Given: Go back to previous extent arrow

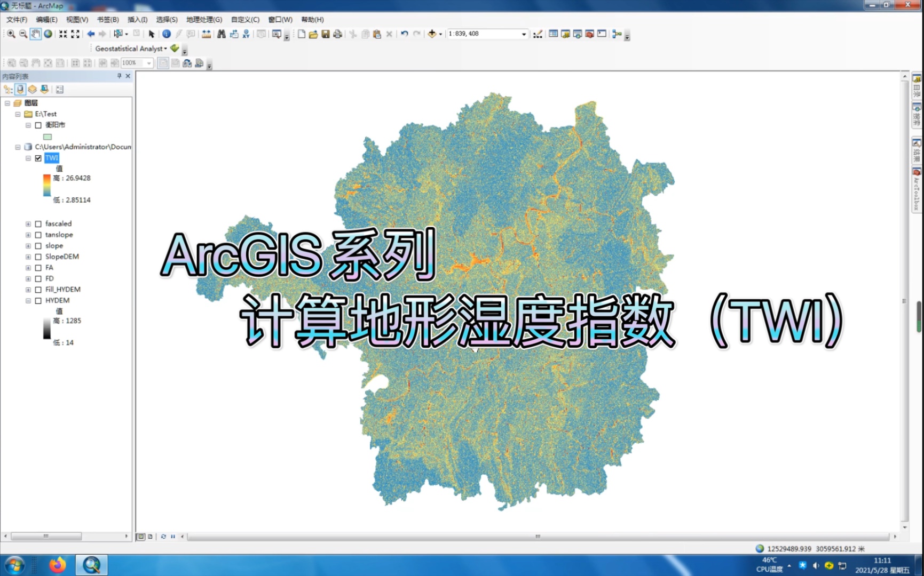Looking at the screenshot, I should pyautogui.click(x=91, y=34).
